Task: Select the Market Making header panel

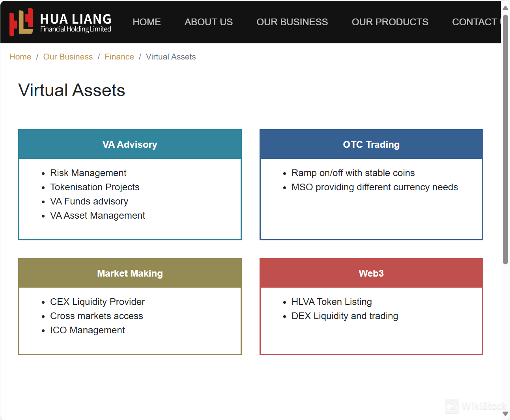Action: coord(130,273)
